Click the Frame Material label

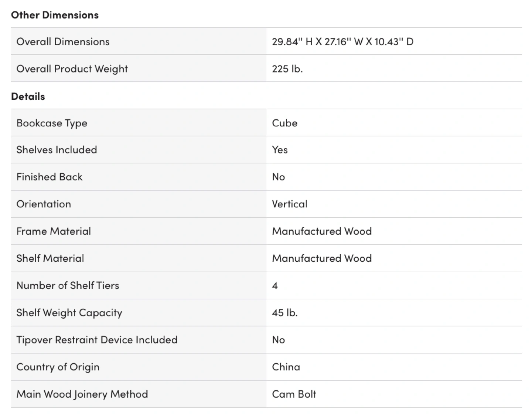(x=54, y=231)
